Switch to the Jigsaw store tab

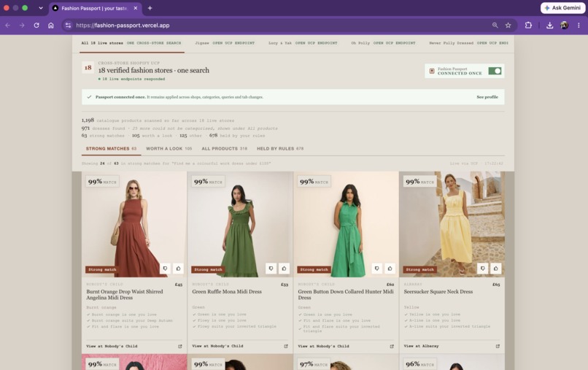(225, 43)
